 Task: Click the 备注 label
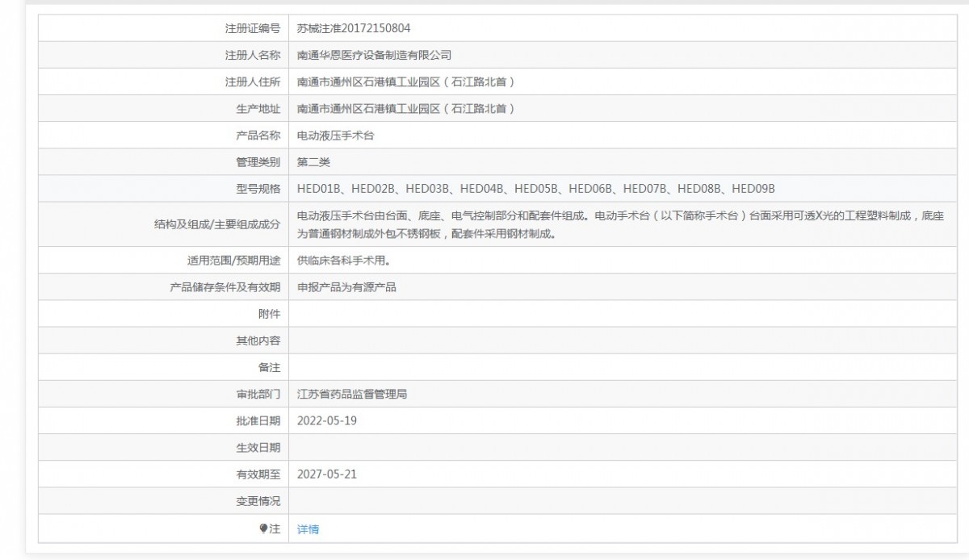(269, 367)
